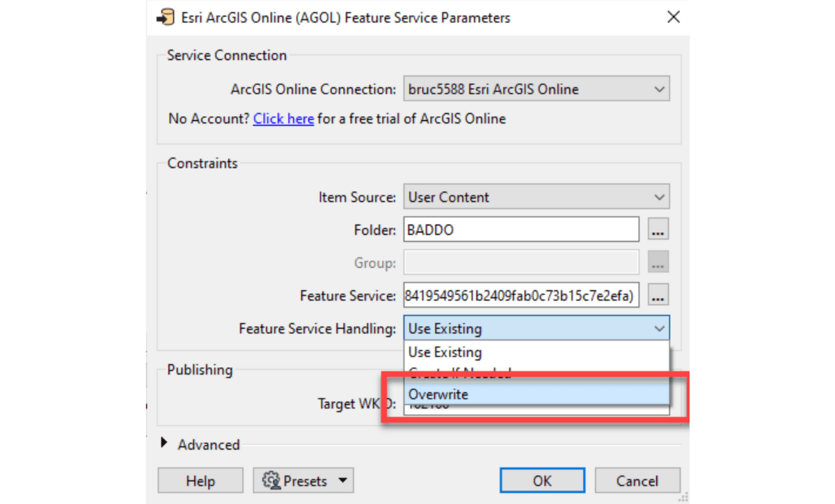Click the FME dialog title bar icon
Viewport: 835px width, 504px height.
(x=165, y=17)
